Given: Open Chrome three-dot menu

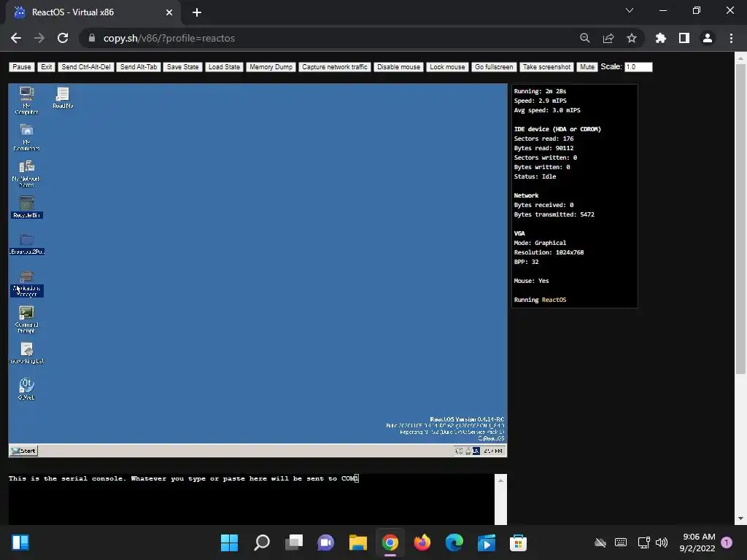Looking at the screenshot, I should pos(731,38).
